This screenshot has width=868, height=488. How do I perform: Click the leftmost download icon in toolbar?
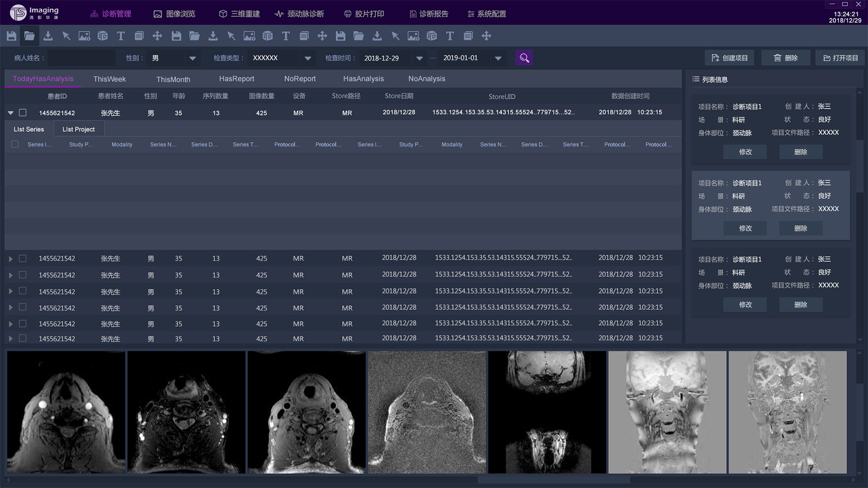click(x=48, y=36)
